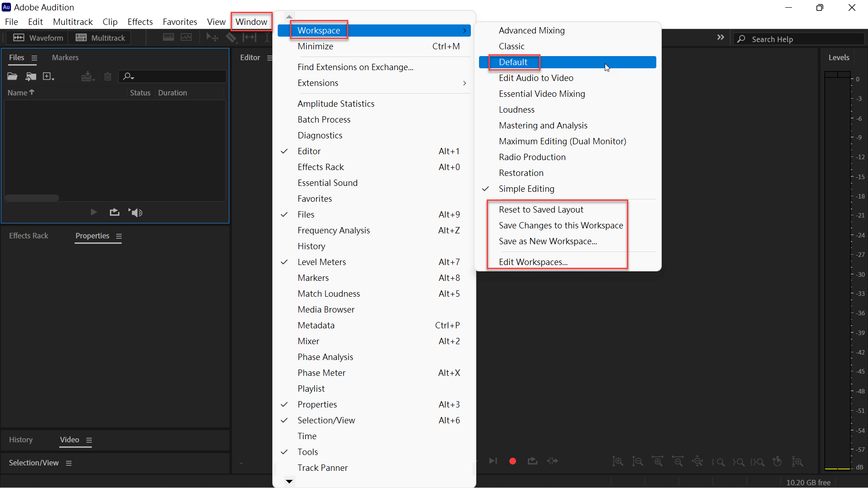The width and height of the screenshot is (868, 488).
Task: Click the Import File icon in Files panel
Action: [x=31, y=76]
